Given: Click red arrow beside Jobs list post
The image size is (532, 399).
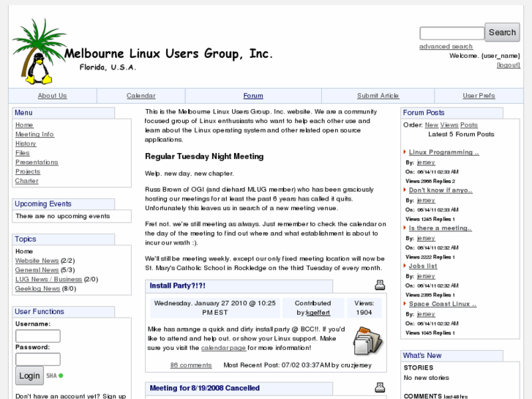Looking at the screenshot, I should tap(405, 266).
